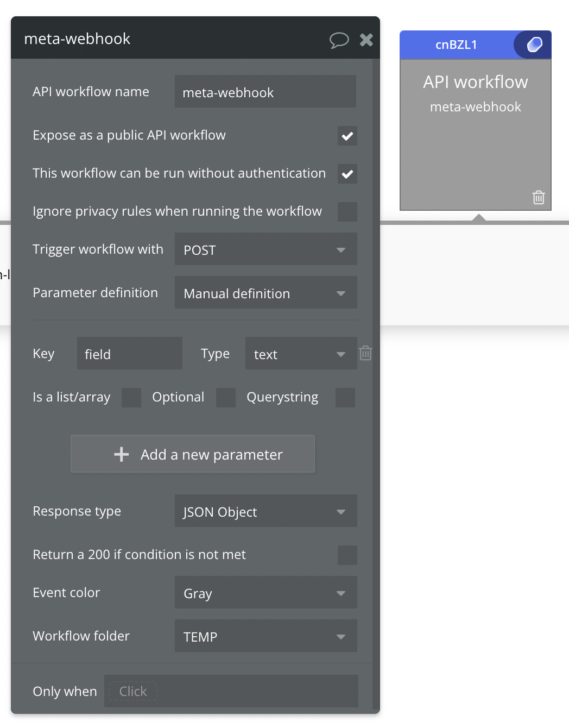This screenshot has height=728, width=569.
Task: Open the parameter Type text dropdown
Action: (301, 354)
